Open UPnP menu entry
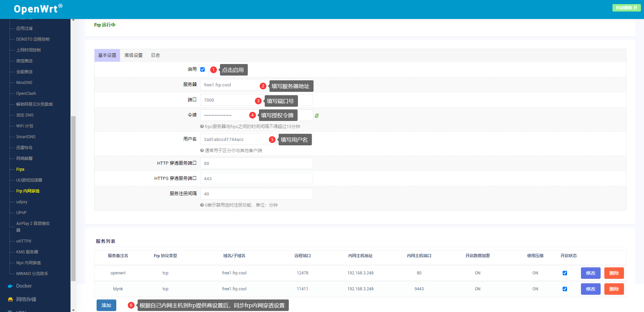The image size is (644, 312). coord(21,213)
